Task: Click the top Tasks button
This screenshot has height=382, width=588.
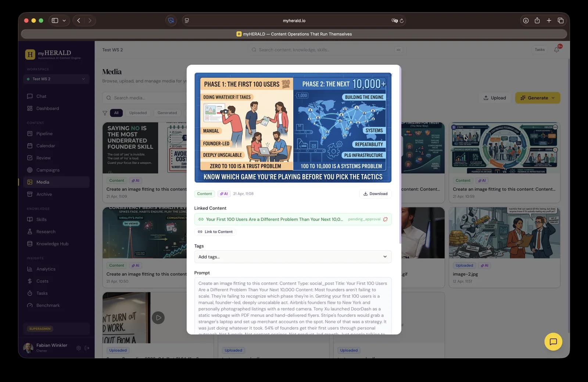Action: tap(539, 50)
